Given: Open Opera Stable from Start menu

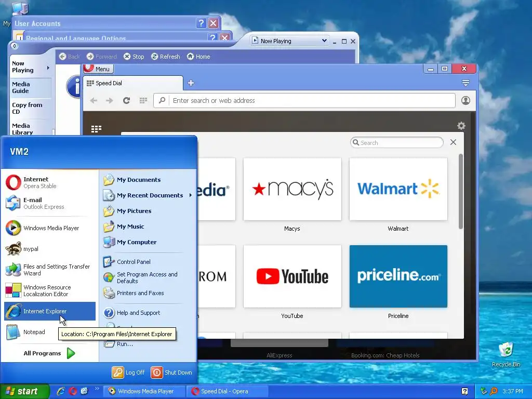Looking at the screenshot, I should (50, 182).
